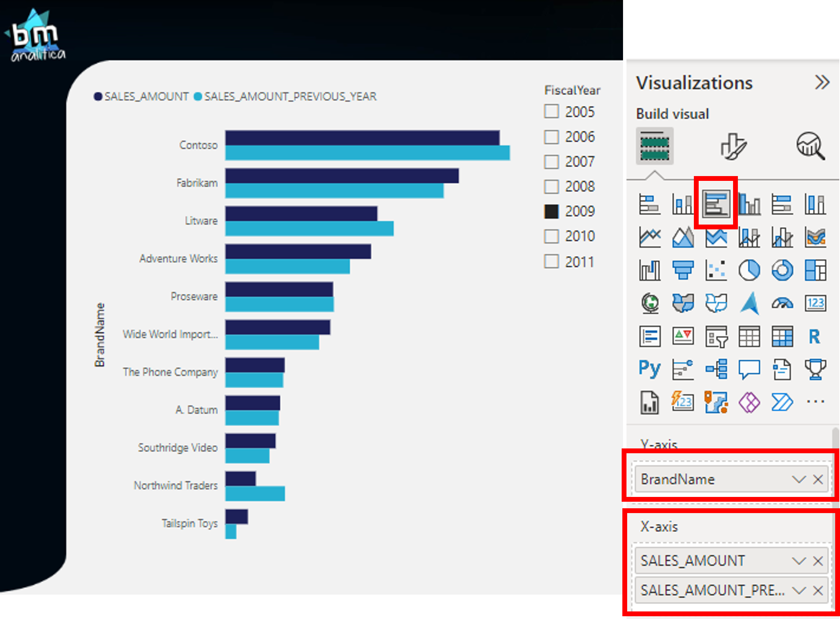840x619 pixels.
Task: Select the donut chart visual
Action: click(x=782, y=271)
